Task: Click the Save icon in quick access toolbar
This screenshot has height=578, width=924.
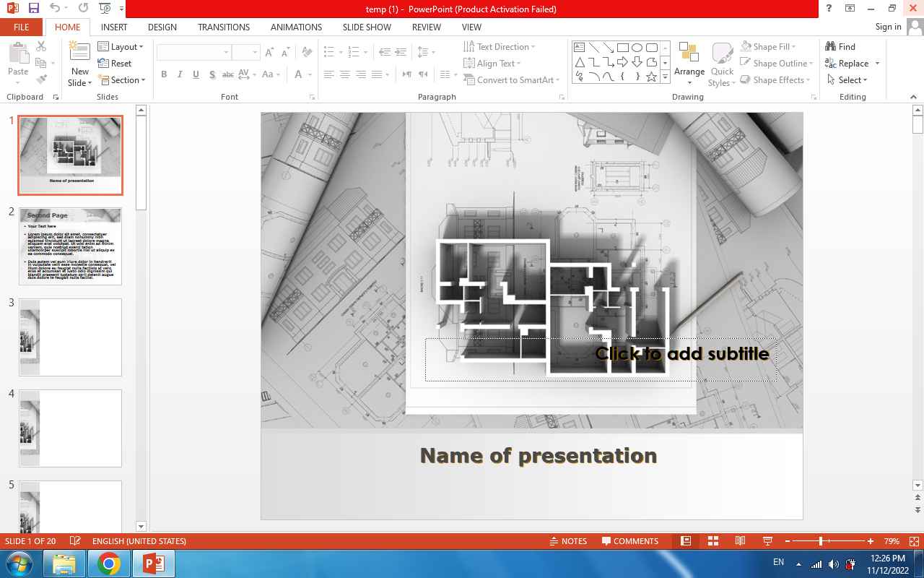Action: click(33, 9)
